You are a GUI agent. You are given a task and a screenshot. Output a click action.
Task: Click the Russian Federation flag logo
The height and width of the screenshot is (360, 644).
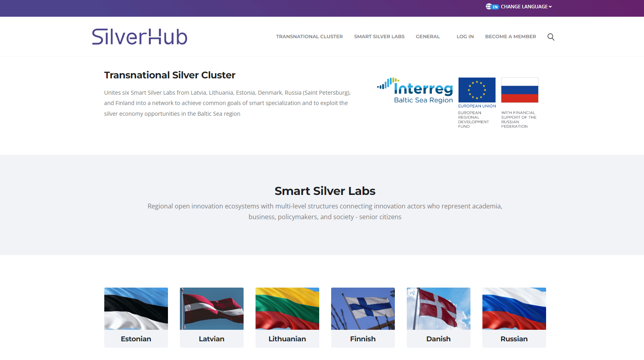tap(519, 90)
